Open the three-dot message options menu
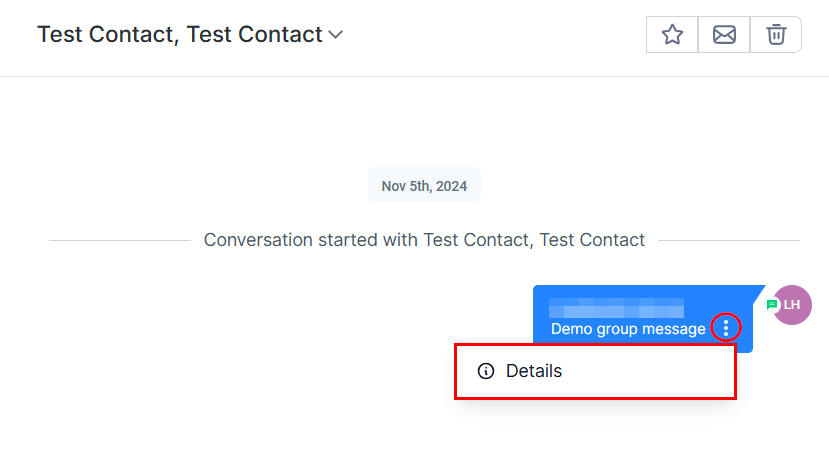The image size is (829, 454). click(x=726, y=327)
